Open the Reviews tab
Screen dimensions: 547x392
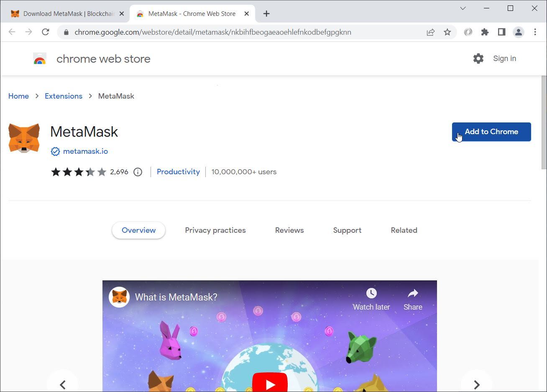pyautogui.click(x=289, y=230)
